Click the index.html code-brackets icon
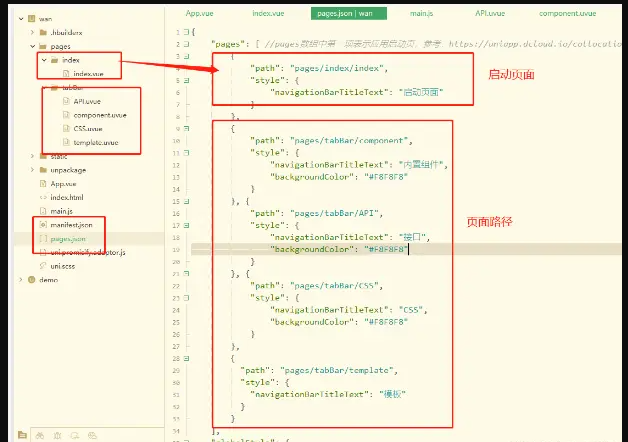628x442 pixels. click(43, 197)
